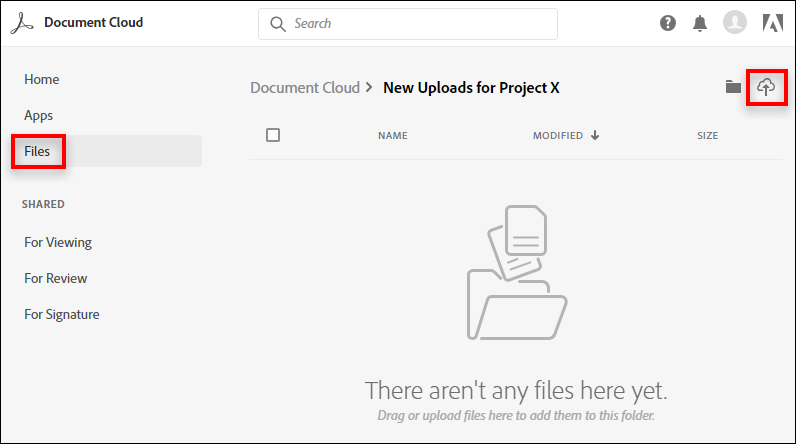The height and width of the screenshot is (444, 796).
Task: Open the user profile avatar
Action: [735, 23]
